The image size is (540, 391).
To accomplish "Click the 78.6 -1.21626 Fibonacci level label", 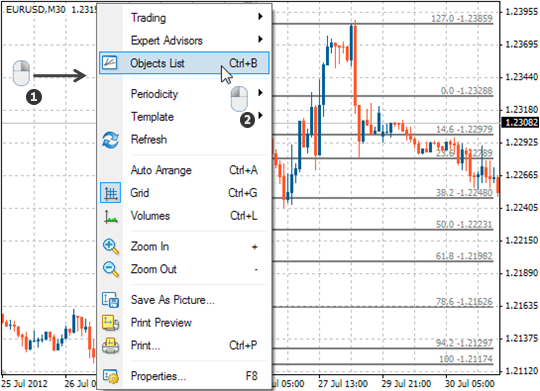I will tap(465, 301).
